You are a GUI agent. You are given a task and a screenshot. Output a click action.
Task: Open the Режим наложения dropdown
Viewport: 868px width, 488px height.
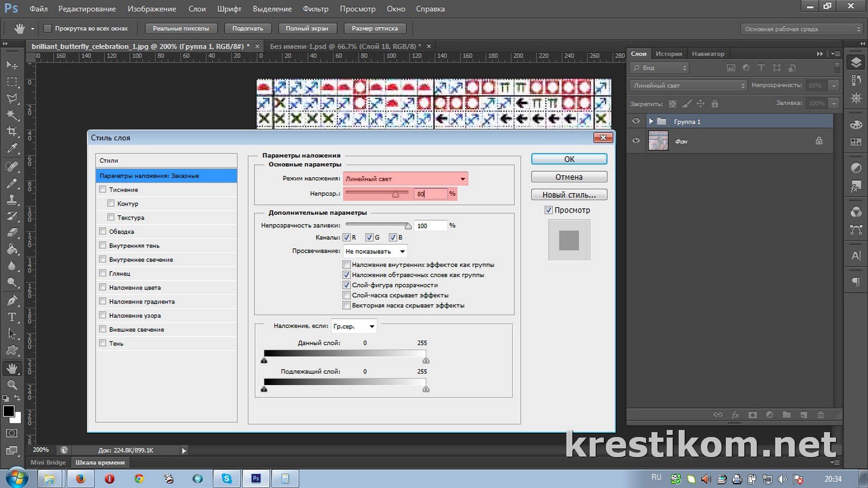tap(405, 179)
